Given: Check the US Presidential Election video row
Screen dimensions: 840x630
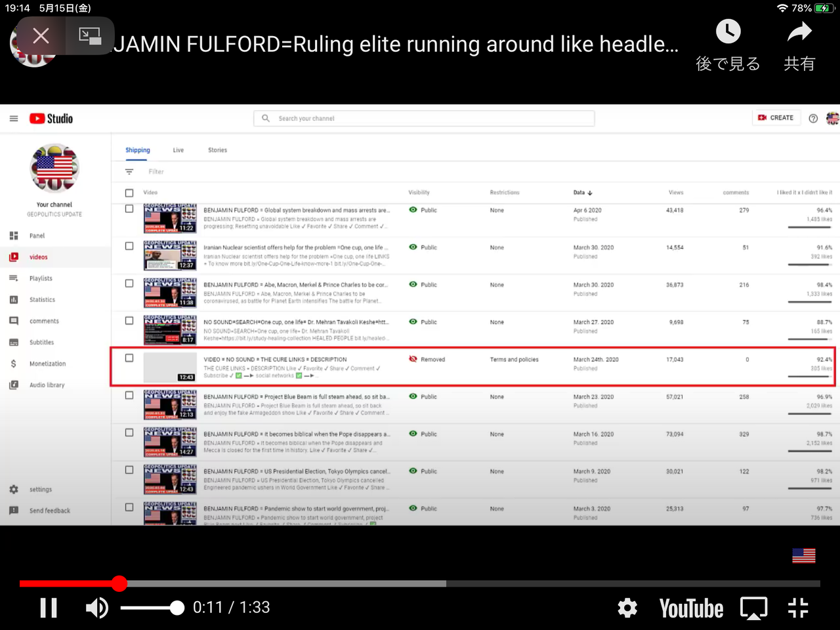Looking at the screenshot, I should pos(129,471).
